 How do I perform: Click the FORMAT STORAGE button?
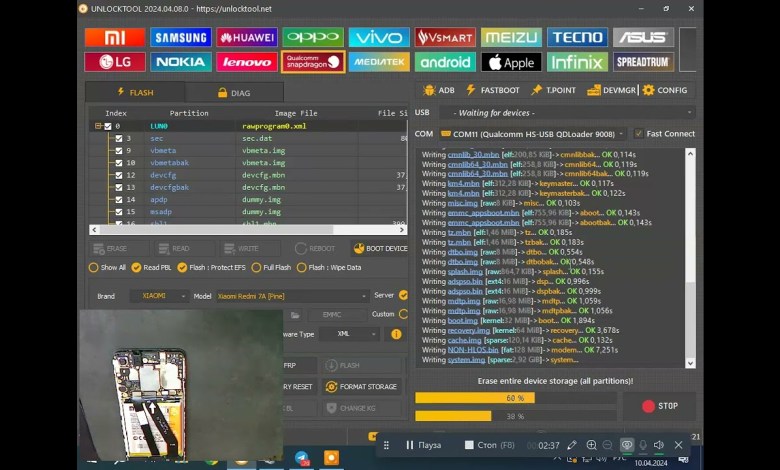tap(362, 386)
